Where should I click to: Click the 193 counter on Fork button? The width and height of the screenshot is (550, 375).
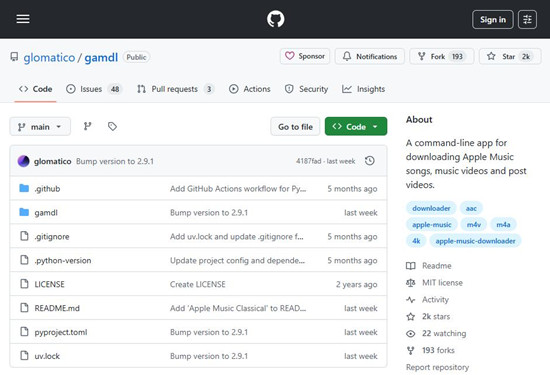coord(457,56)
